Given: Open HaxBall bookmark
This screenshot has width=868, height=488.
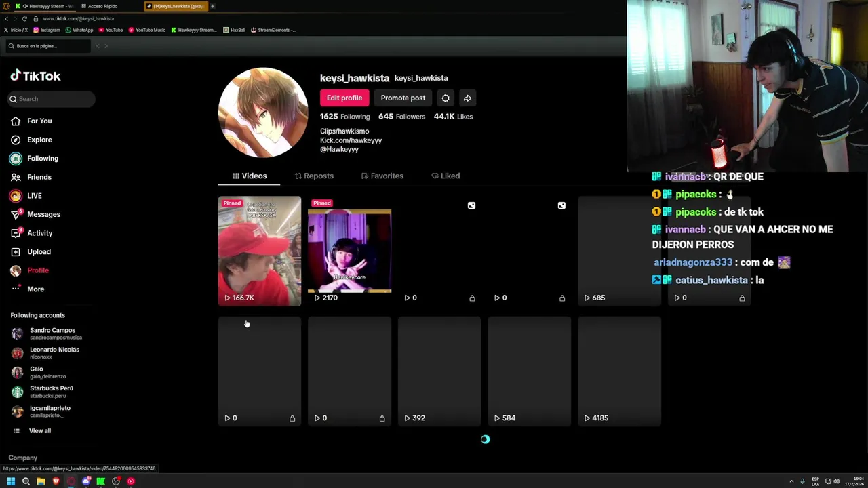Looking at the screenshot, I should (x=234, y=30).
